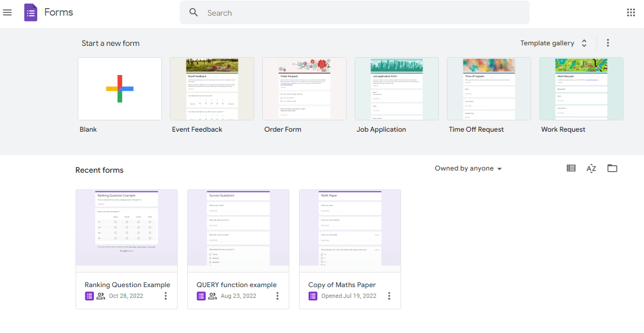Click the form icon under Copy of Maths Paper

coord(313,296)
